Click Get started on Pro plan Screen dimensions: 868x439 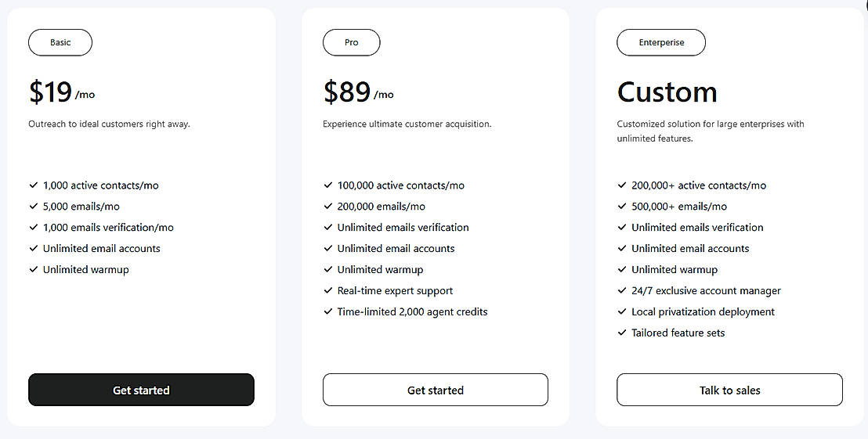pyautogui.click(x=435, y=390)
